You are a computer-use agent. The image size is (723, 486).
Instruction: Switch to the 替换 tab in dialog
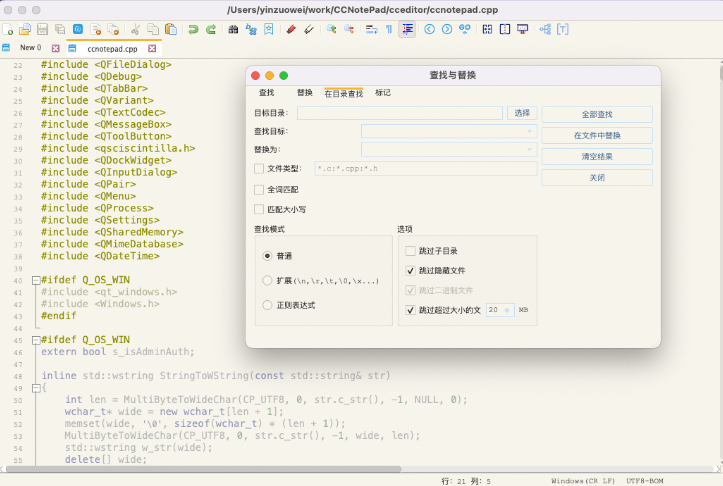tap(305, 93)
